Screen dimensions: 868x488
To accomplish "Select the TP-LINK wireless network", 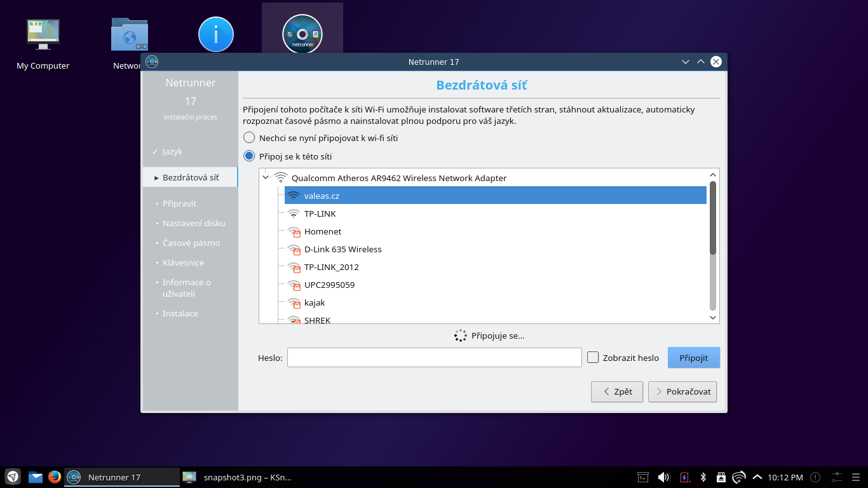I will tap(496, 213).
